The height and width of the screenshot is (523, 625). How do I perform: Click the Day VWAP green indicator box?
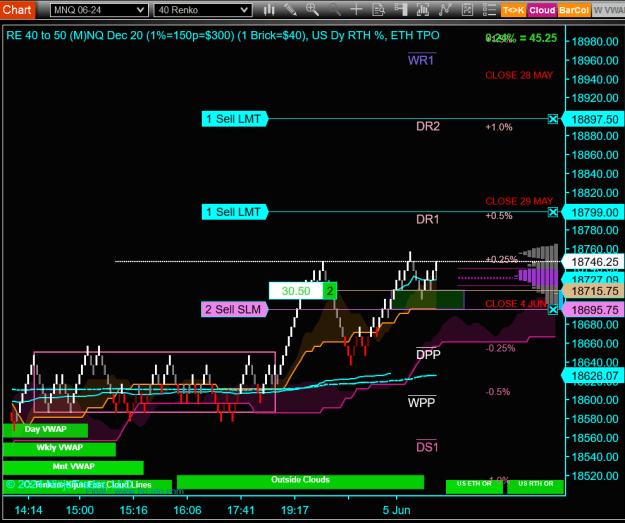coord(45,430)
